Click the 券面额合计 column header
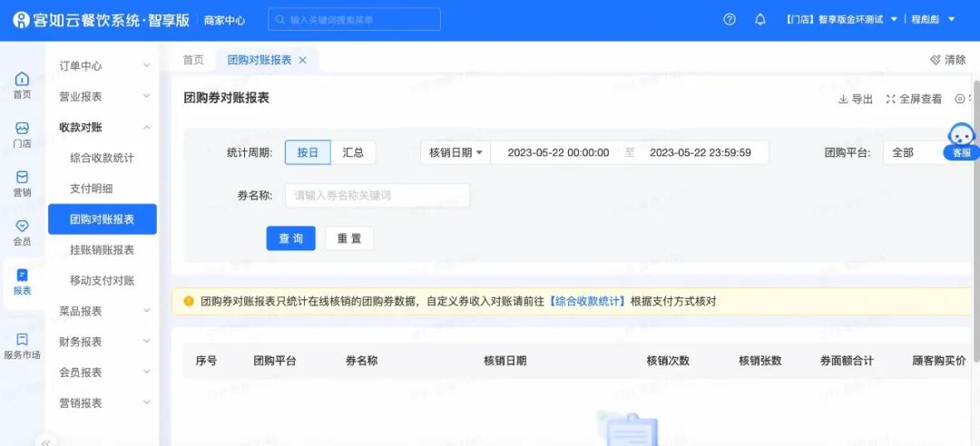 [x=847, y=361]
